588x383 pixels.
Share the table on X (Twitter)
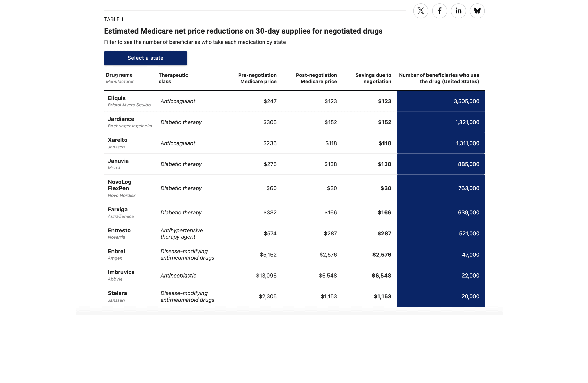[421, 11]
